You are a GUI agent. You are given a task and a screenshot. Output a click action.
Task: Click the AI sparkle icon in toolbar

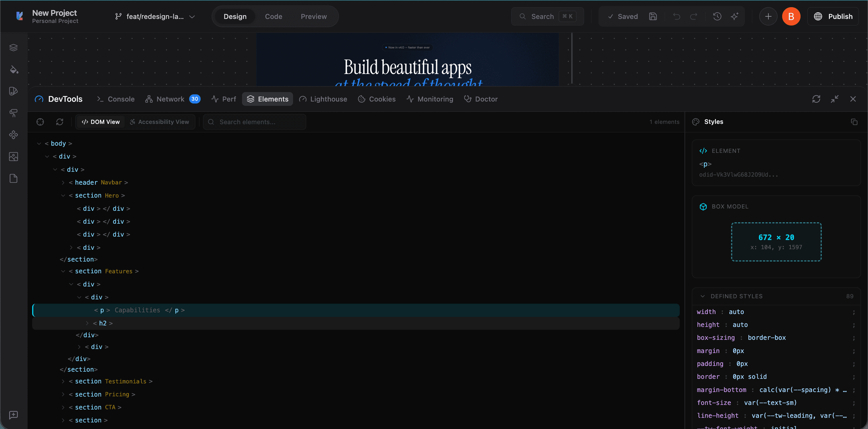[x=735, y=16]
